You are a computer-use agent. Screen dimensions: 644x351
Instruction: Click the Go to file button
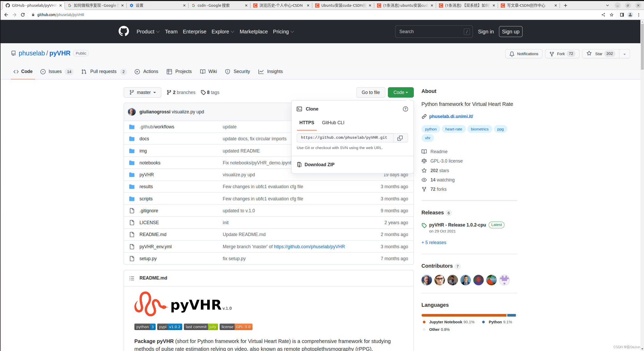370,92
